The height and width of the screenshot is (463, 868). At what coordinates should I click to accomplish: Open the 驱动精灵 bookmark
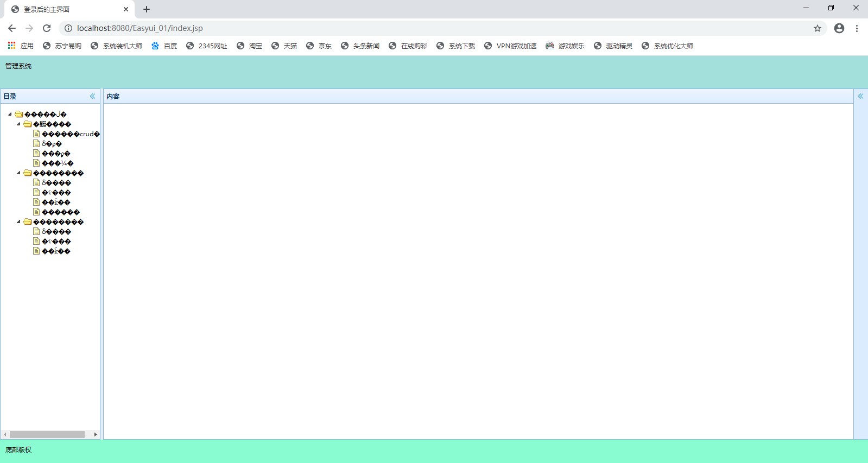613,46
